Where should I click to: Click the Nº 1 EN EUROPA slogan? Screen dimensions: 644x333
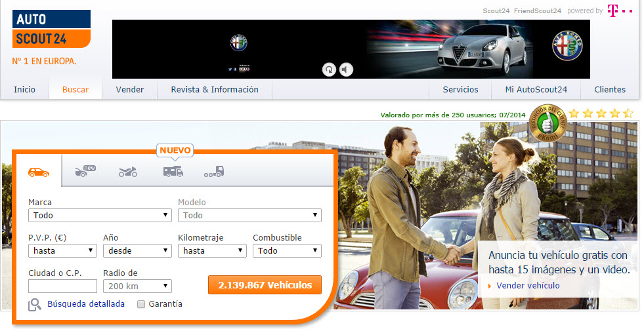(x=45, y=62)
